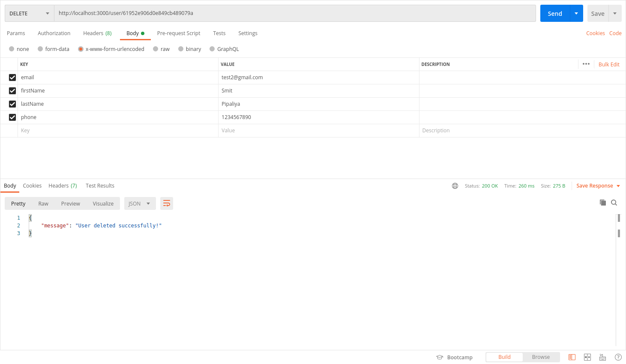The width and height of the screenshot is (626, 364).
Task: Expand the Save Response dropdown
Action: (617, 185)
